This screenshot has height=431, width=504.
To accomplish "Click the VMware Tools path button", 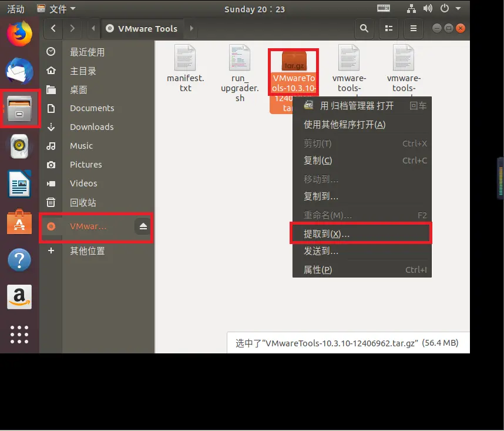I will click(x=142, y=29).
